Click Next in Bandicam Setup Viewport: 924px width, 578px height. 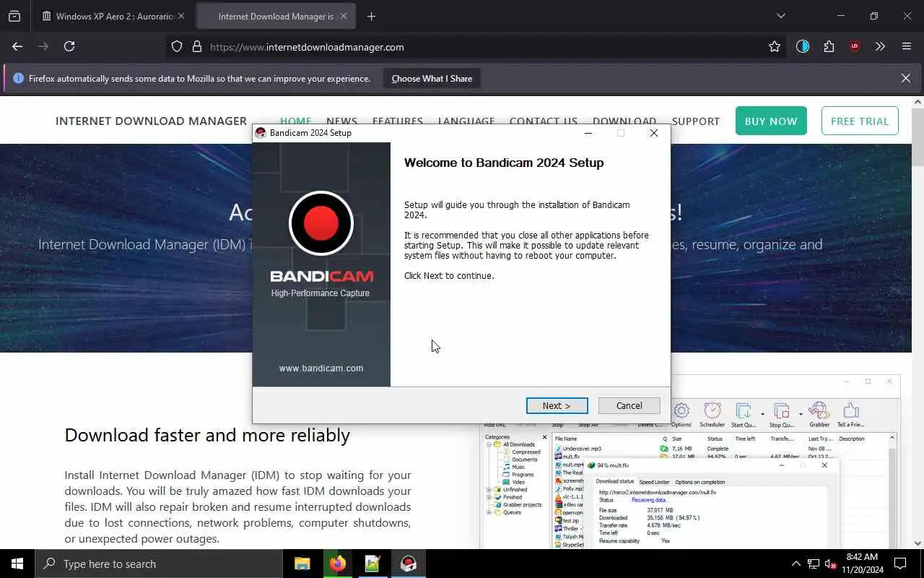[557, 405]
